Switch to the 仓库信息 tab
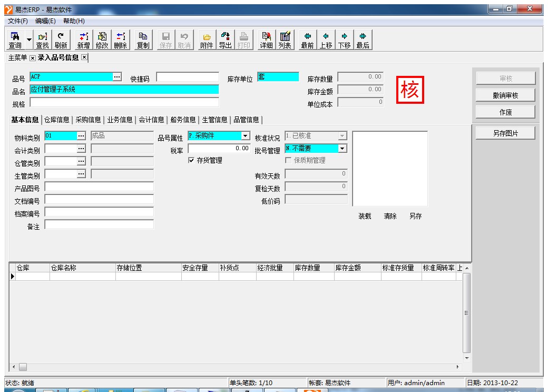 56,120
